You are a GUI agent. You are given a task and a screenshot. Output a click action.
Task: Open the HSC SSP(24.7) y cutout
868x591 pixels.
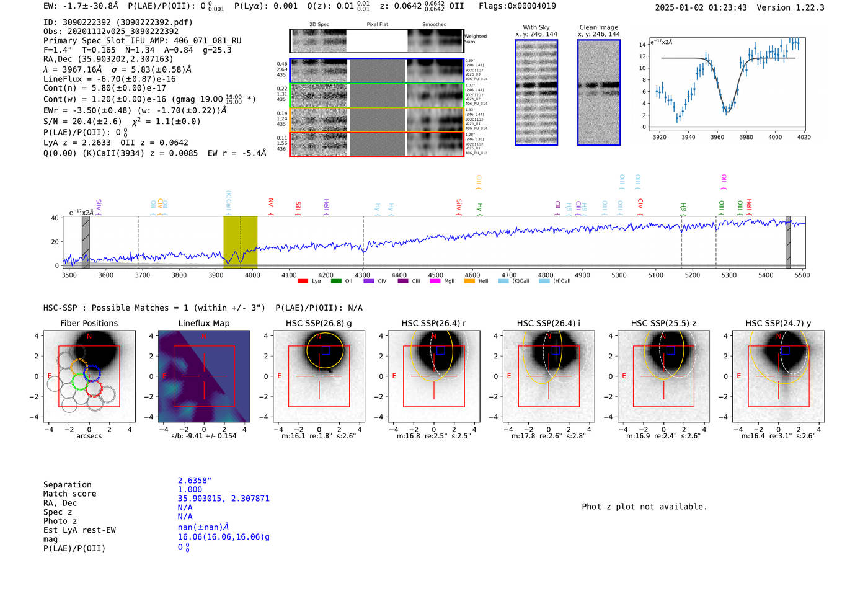point(779,376)
